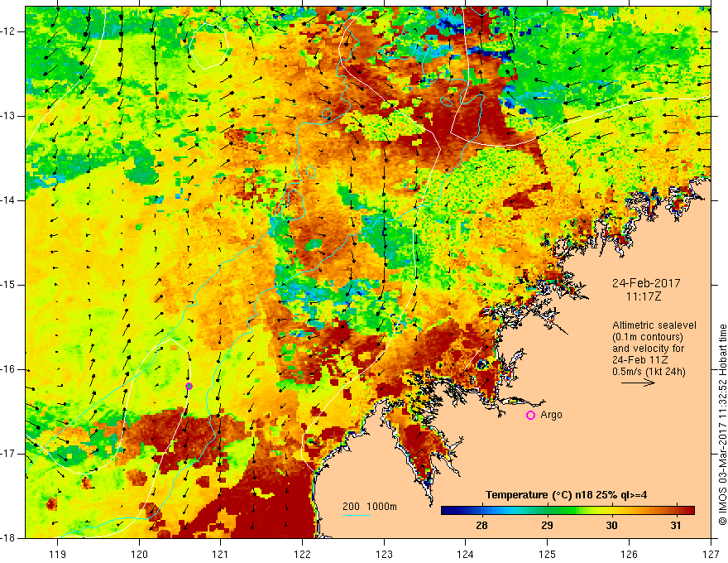Click the latitude axis label '-14'
This screenshot has width=728, height=563.
pyautogui.click(x=9, y=200)
